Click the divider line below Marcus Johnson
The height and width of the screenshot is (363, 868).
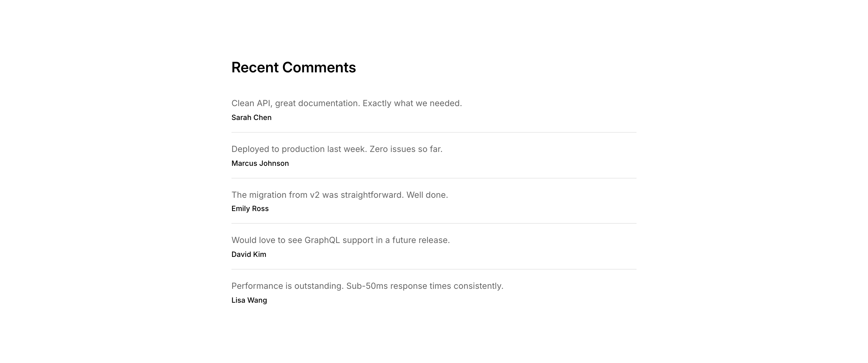434,178
